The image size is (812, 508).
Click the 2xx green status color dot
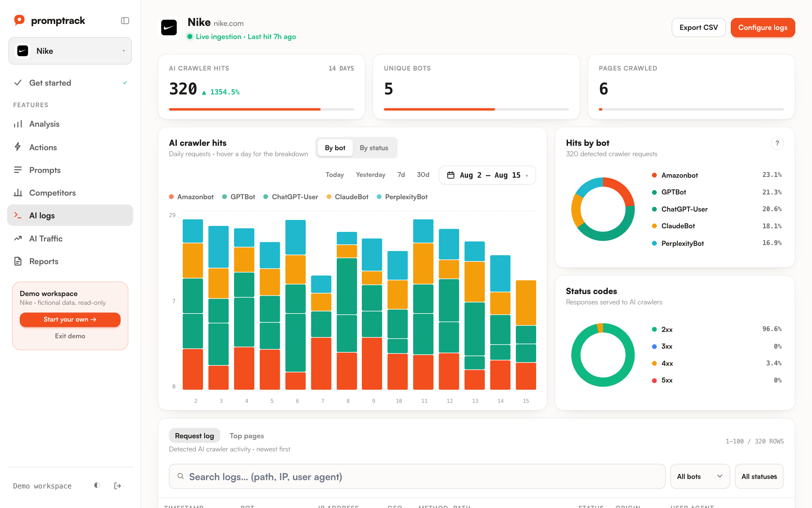pyautogui.click(x=654, y=330)
